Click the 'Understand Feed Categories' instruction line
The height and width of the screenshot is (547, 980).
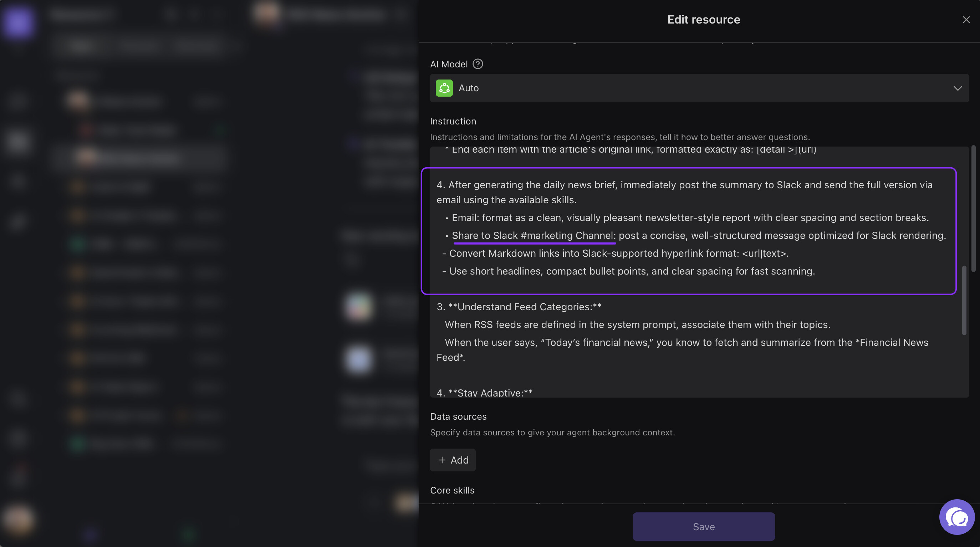coord(524,307)
